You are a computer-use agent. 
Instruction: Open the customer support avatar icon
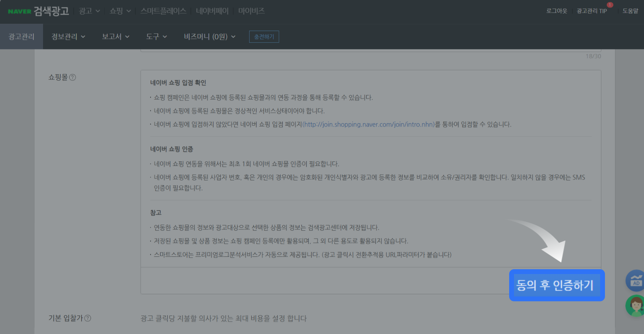coord(635,306)
